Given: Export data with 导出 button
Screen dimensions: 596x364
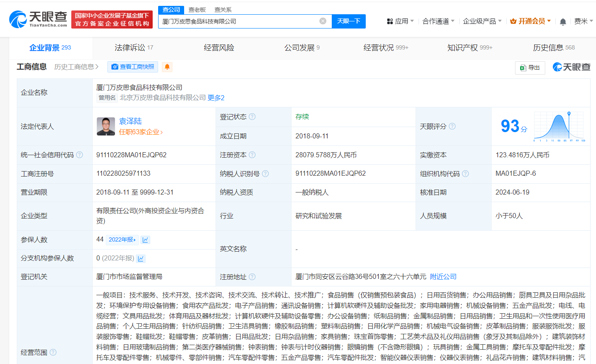Looking at the screenshot, I should [x=530, y=68].
